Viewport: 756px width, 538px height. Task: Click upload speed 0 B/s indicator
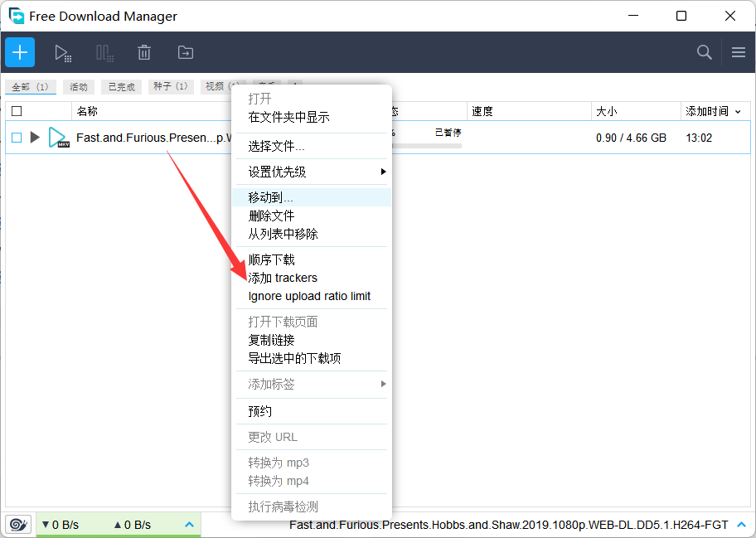(133, 525)
